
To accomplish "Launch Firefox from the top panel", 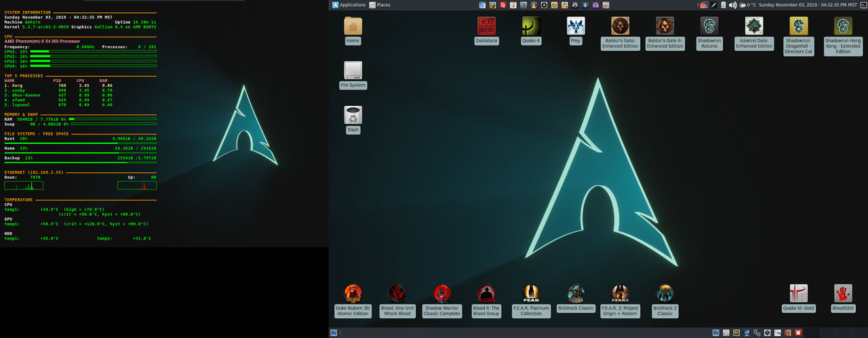I will coord(492,5).
